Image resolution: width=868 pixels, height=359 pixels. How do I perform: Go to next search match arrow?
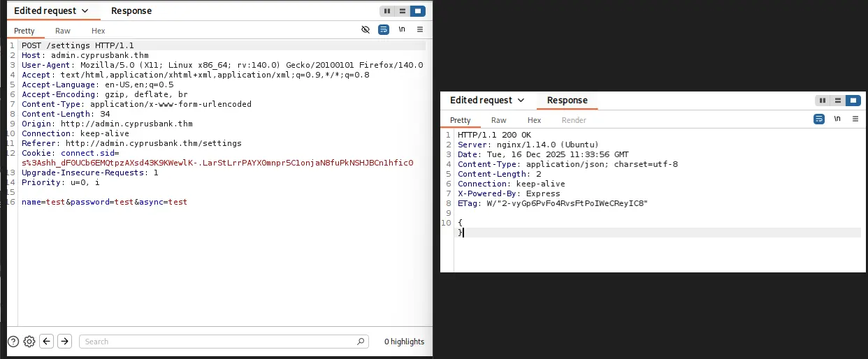(64, 342)
